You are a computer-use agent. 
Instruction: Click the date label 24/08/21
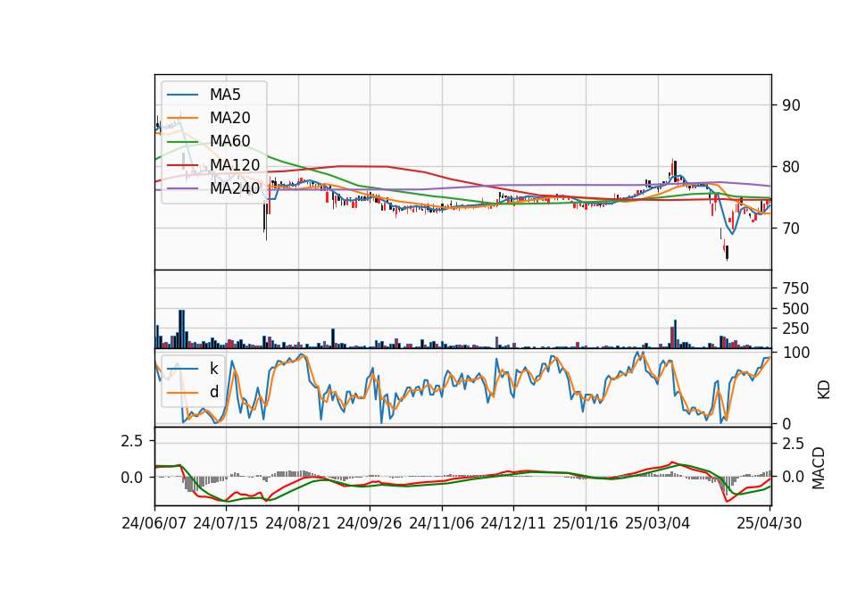point(297,523)
